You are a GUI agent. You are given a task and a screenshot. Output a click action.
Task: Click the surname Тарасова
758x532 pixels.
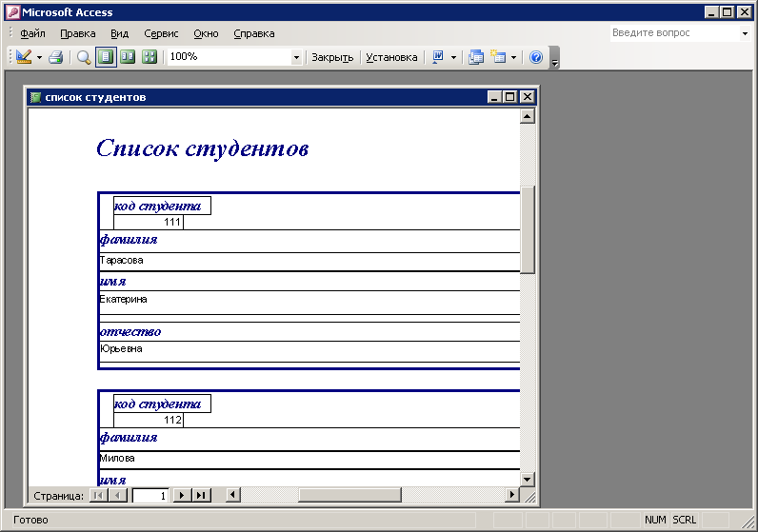[121, 260]
